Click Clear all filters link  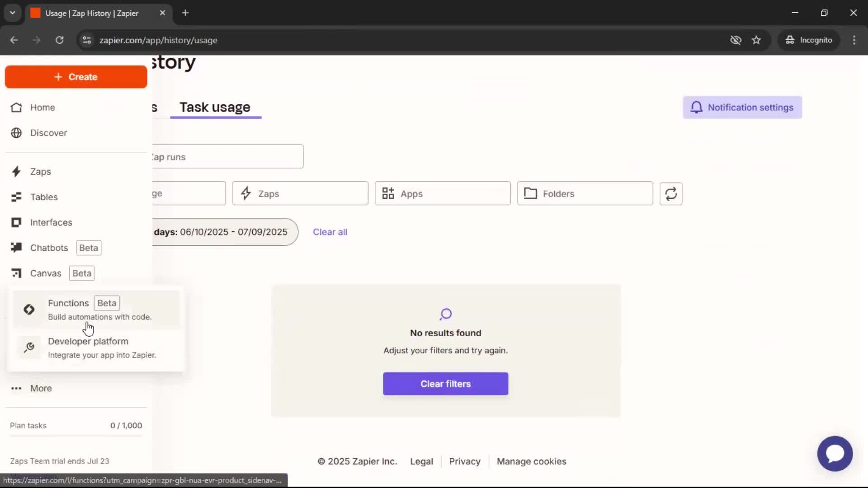click(330, 232)
